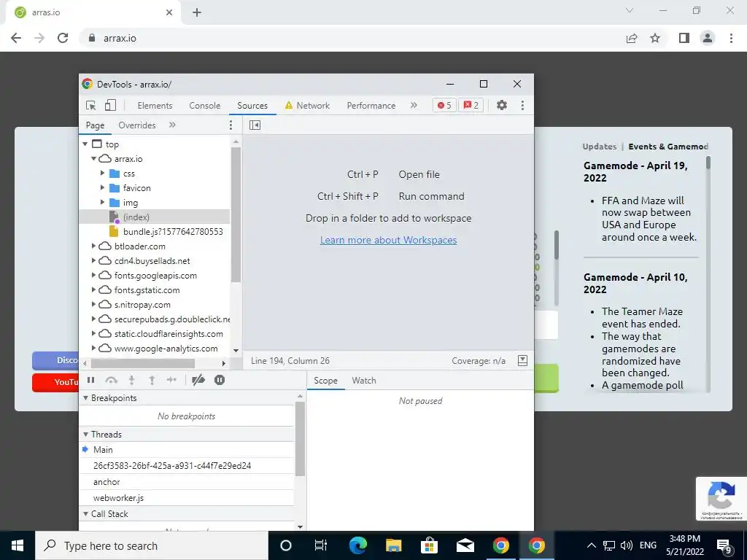
Task: Switch to the Network panel tab
Action: coord(307,105)
